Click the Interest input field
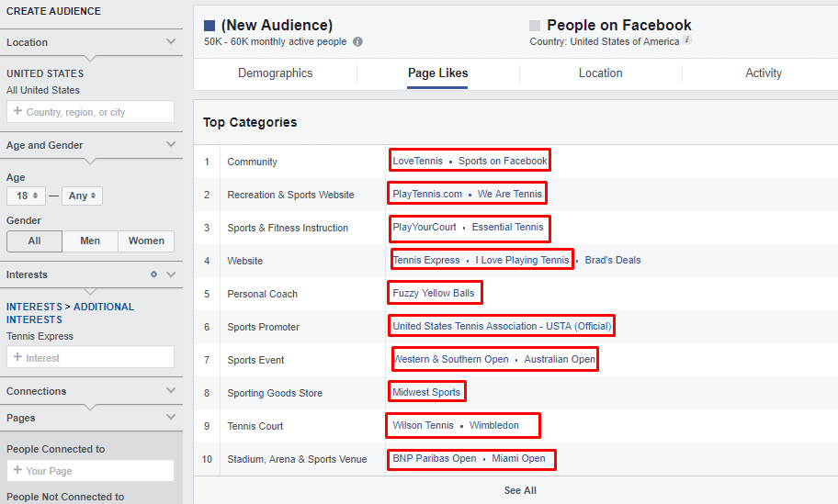Viewport: 838px width, 504px height. (x=90, y=357)
